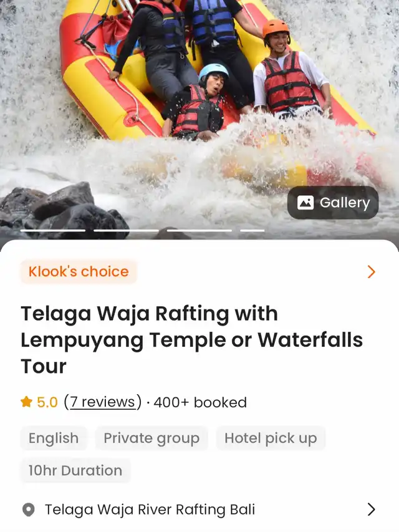
Task: Jump to the short fourth progress segment
Action: [252, 230]
